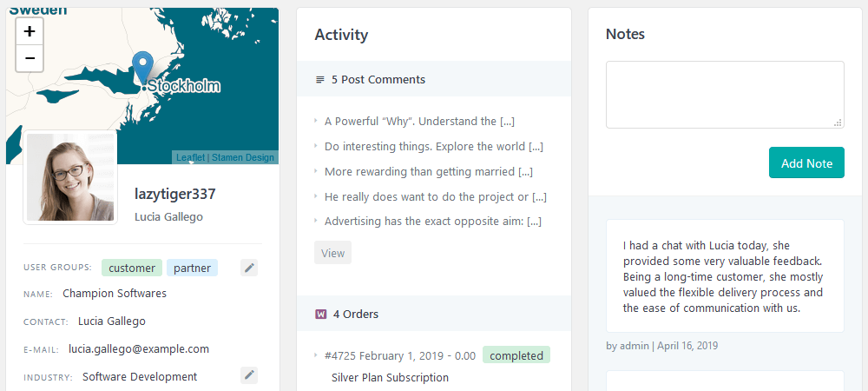The image size is (868, 391).
Task: Open the Leaflet attribution link
Action: tap(190, 158)
